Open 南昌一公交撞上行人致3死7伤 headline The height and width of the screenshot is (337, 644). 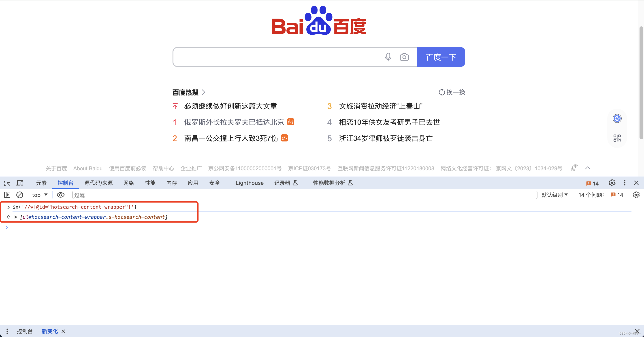click(231, 138)
